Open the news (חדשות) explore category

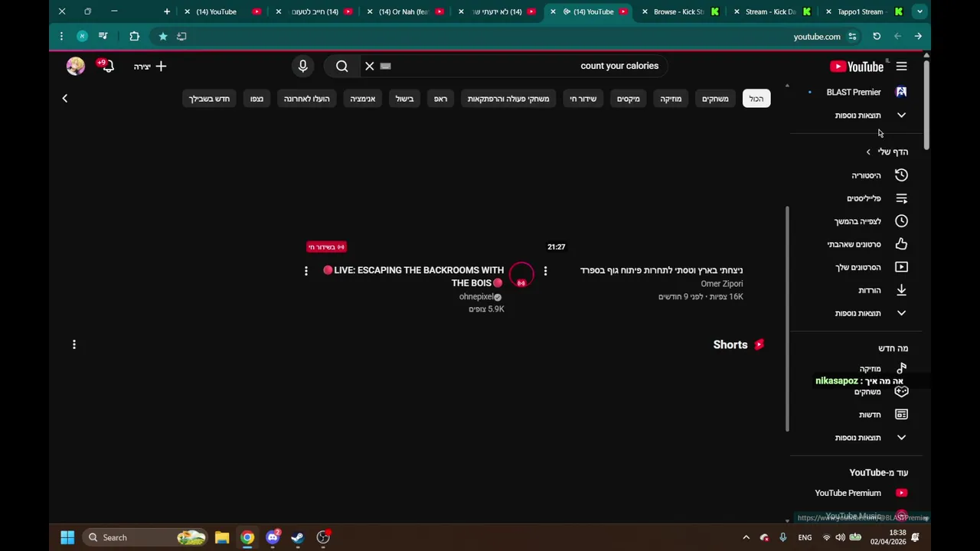coord(857,415)
